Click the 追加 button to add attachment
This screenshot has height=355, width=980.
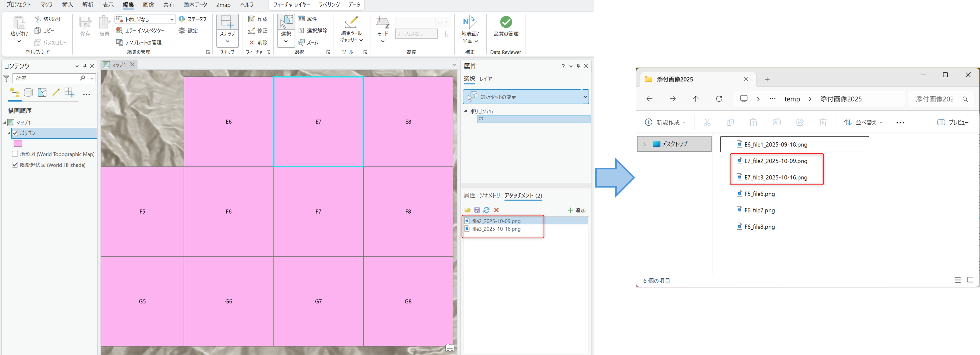click(576, 210)
